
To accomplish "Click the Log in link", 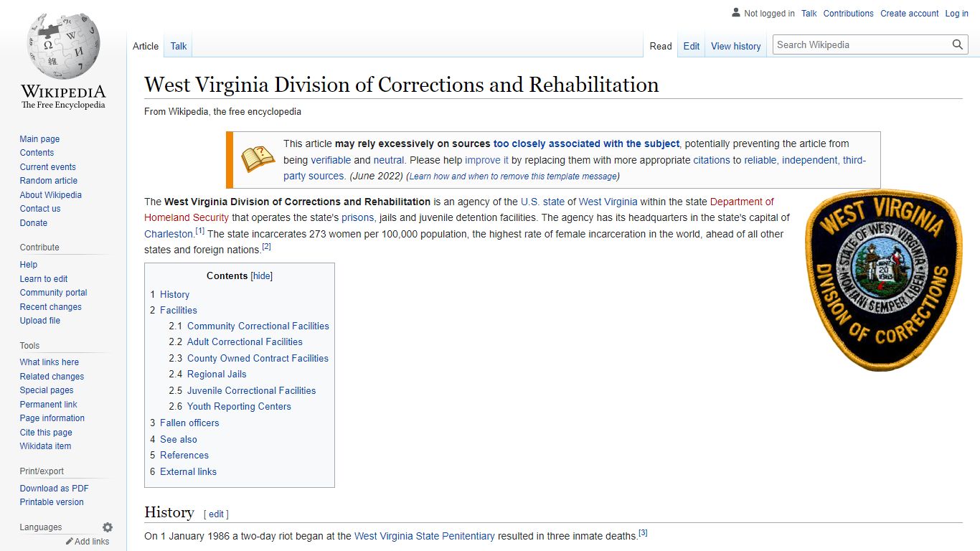I will pos(957,14).
